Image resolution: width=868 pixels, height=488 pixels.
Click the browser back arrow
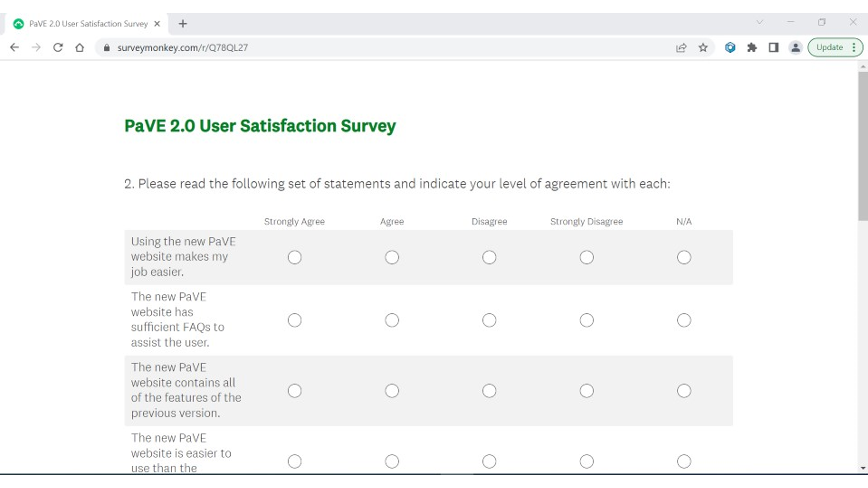point(14,47)
